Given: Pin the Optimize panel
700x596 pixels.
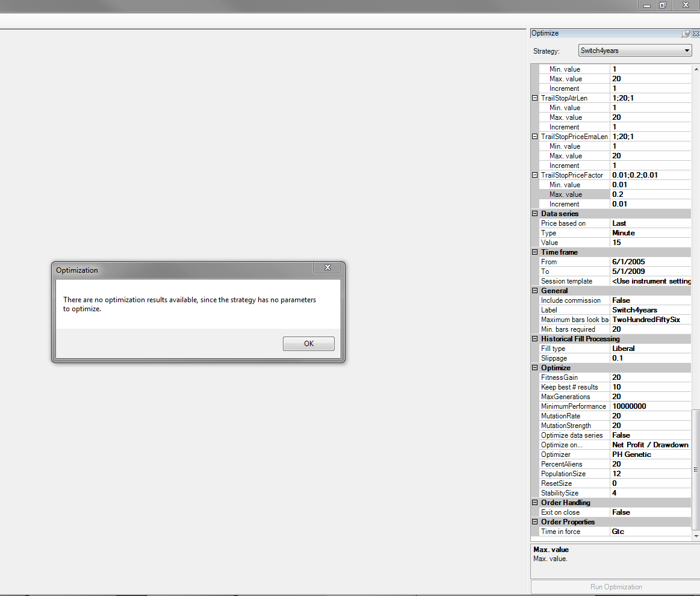Looking at the screenshot, I should tap(686, 34).
